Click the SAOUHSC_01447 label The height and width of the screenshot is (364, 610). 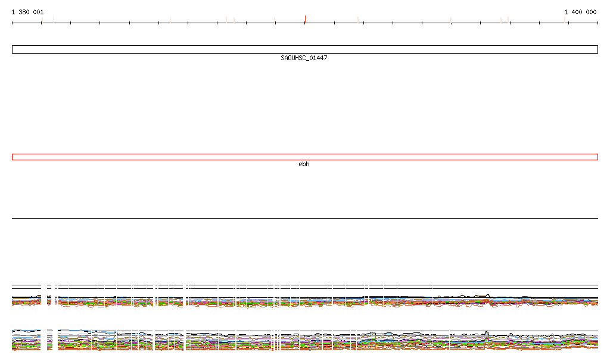click(304, 58)
